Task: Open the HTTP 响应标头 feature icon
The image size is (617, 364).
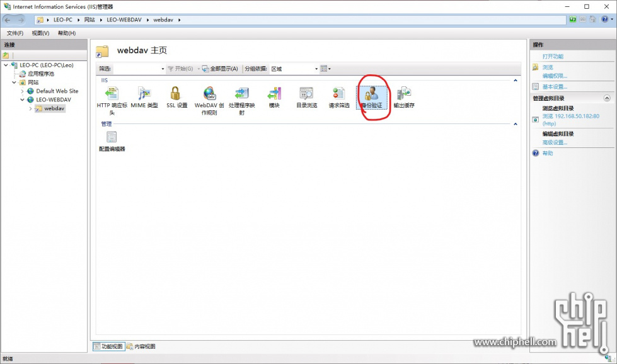Action: (x=112, y=94)
